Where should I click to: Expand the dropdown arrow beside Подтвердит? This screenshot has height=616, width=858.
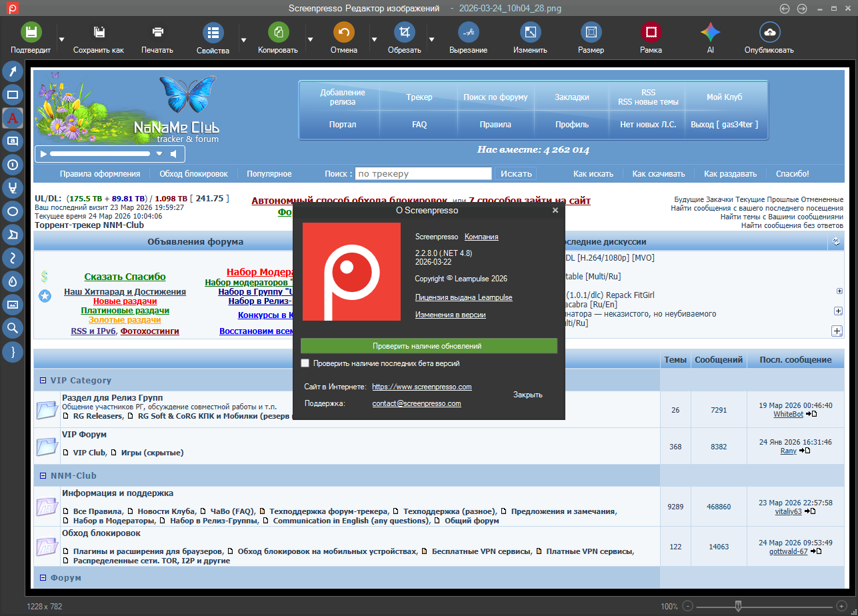tap(61, 39)
